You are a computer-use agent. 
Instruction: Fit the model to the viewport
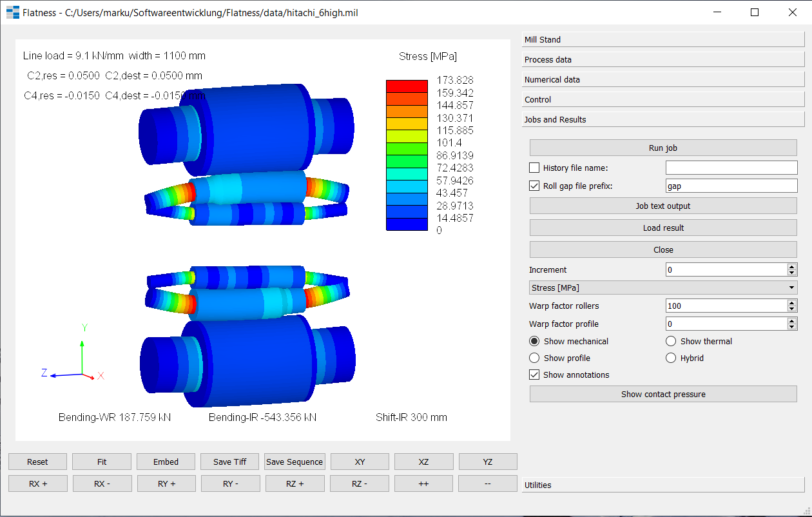point(101,462)
